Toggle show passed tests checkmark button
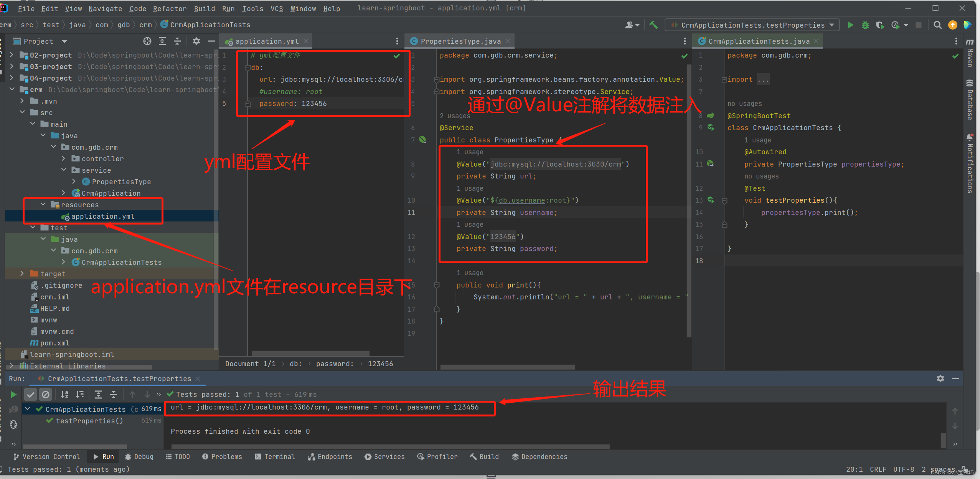 point(30,394)
